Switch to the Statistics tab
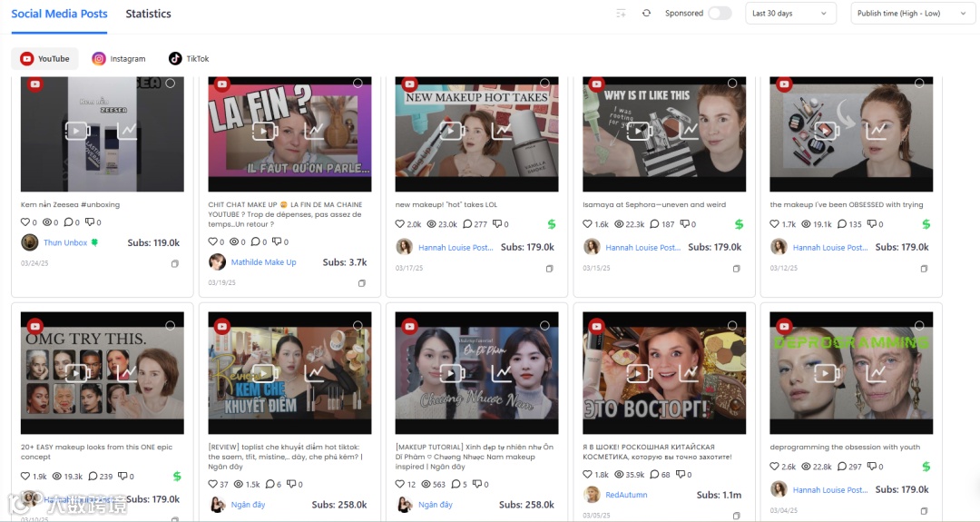The width and height of the screenshot is (980, 522). point(148,14)
